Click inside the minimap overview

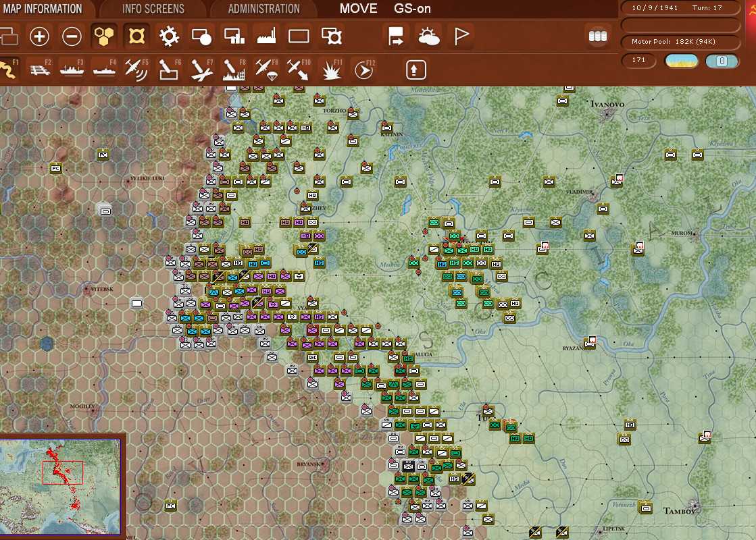pyautogui.click(x=60, y=485)
